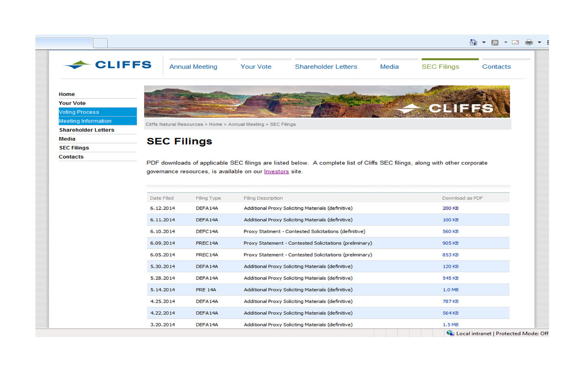Click the Read mail envelope icon

point(515,42)
